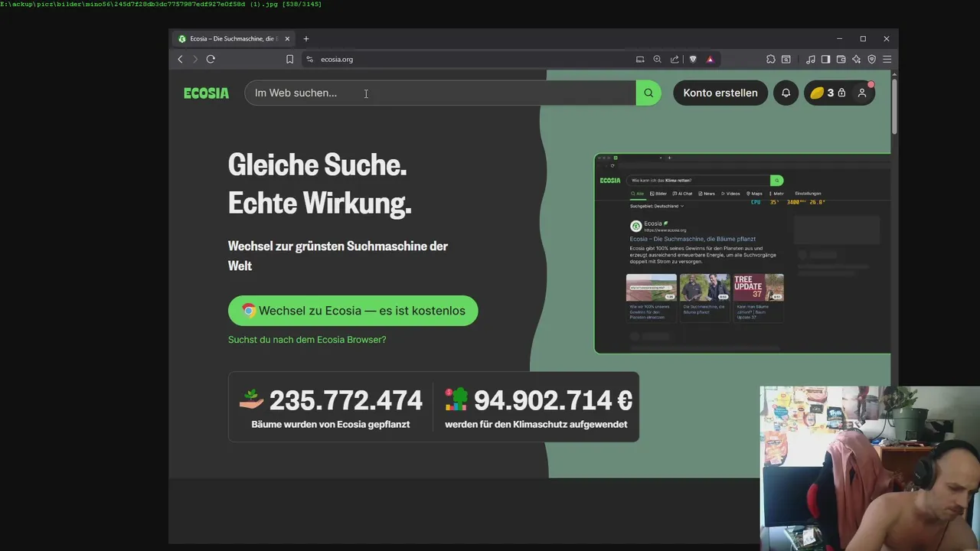Click the 235.772.474 trees planted counter

(331, 407)
